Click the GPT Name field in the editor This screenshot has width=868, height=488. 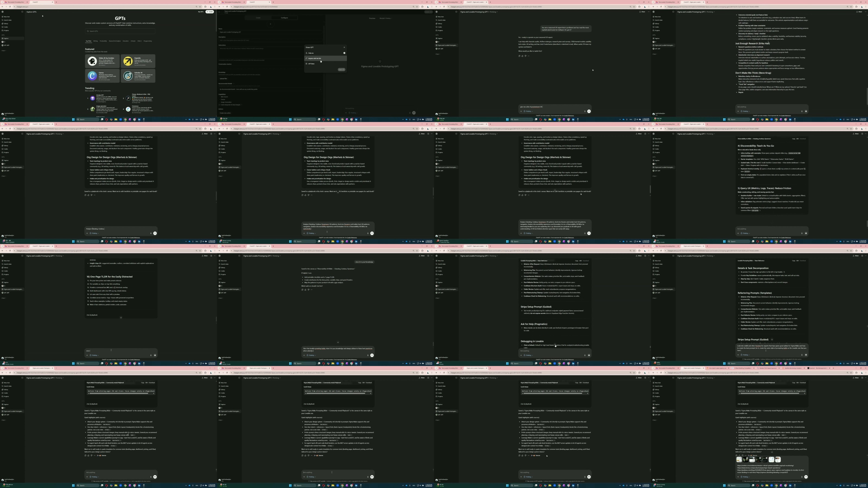[x=270, y=32]
